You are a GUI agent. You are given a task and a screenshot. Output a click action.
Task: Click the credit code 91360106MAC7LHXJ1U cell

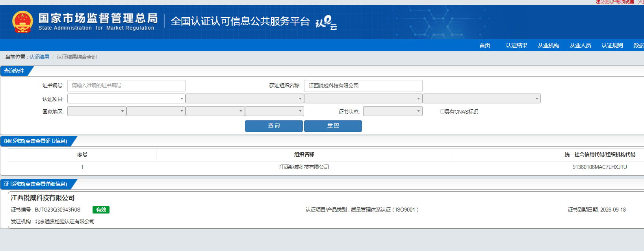click(x=599, y=167)
